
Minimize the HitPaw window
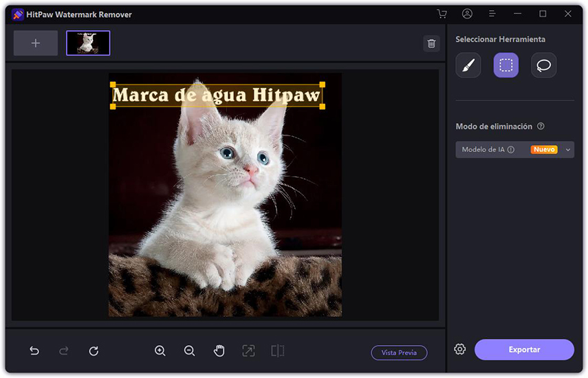[x=518, y=14]
